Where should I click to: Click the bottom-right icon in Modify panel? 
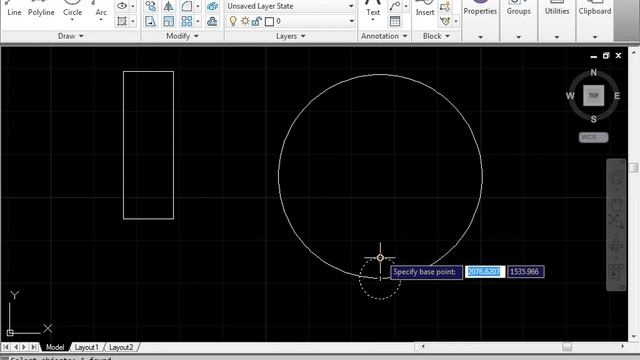(212, 21)
